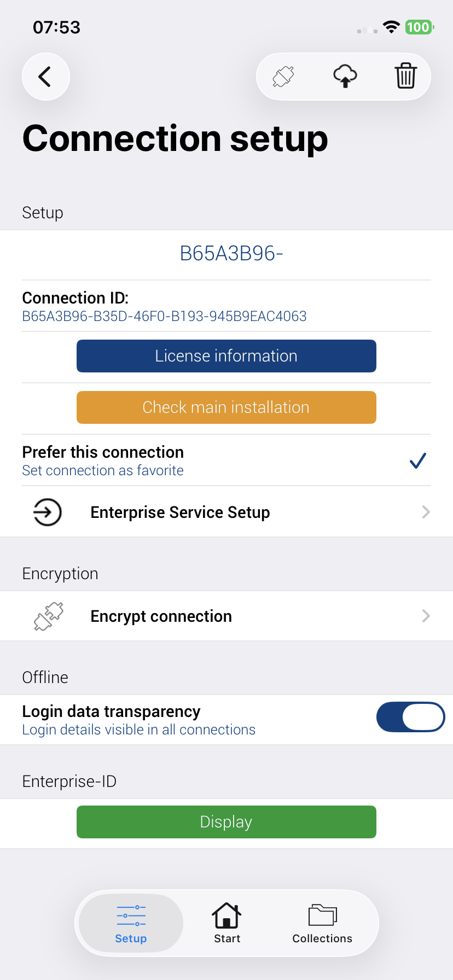453x980 pixels.
Task: Tap the Set connection as favorite text
Action: (103, 470)
